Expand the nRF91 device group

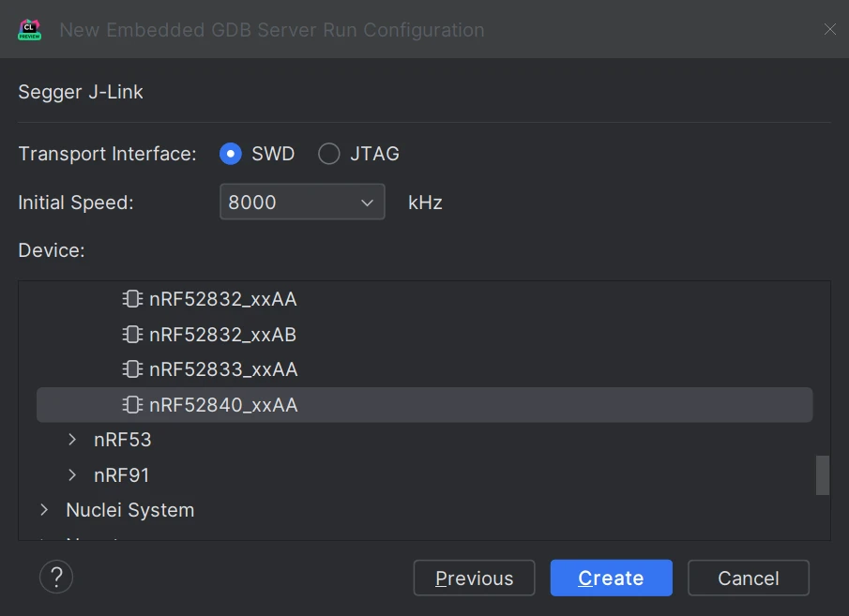(x=73, y=475)
